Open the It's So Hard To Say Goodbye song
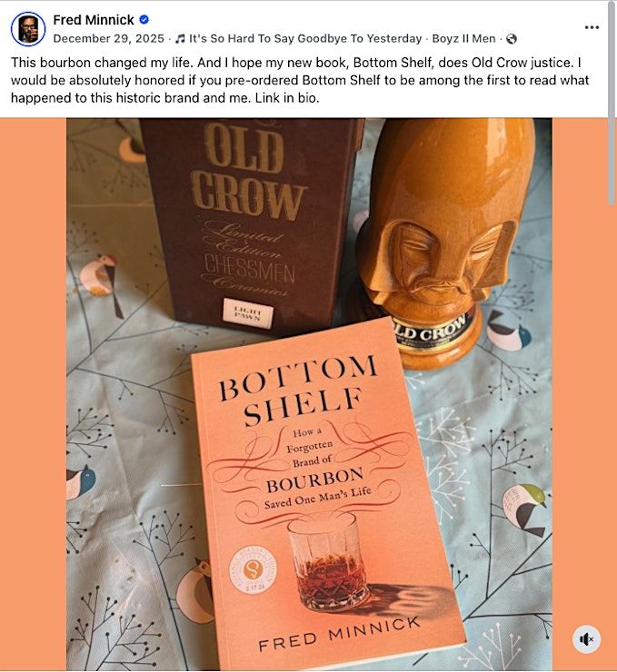The height and width of the screenshot is (672, 617). coord(305,38)
